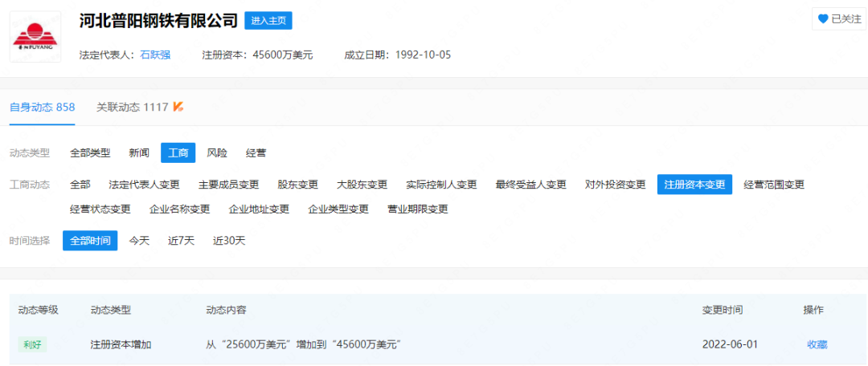Filter by 最终受益人变更
Viewport: 868px width, 366px height.
click(531, 185)
